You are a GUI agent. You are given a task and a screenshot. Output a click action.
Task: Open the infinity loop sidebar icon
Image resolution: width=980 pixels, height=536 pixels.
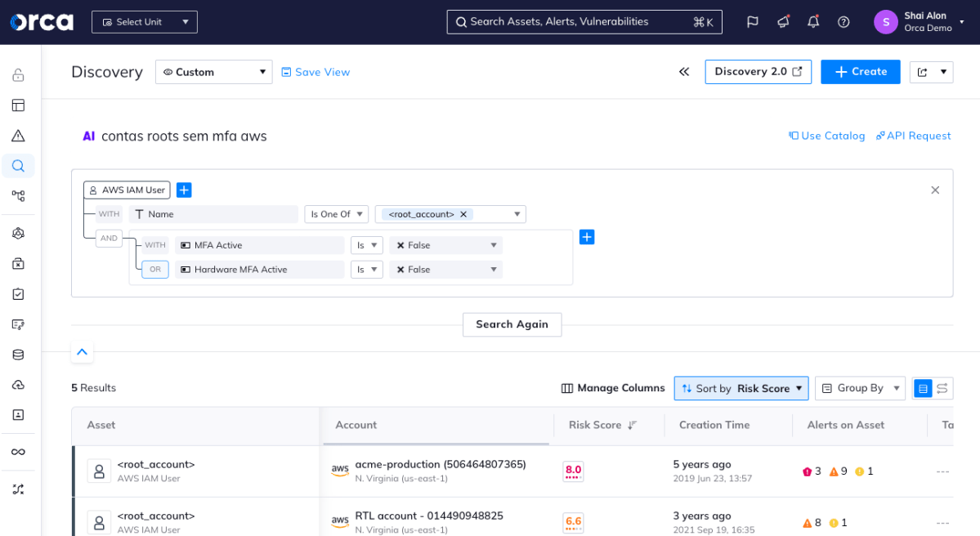(18, 452)
